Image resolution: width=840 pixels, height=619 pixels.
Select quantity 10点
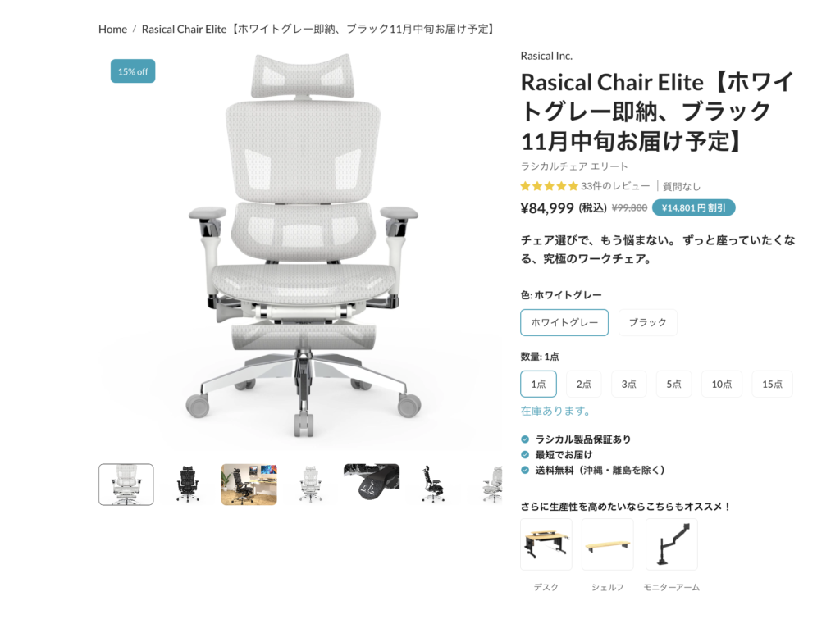(x=722, y=384)
